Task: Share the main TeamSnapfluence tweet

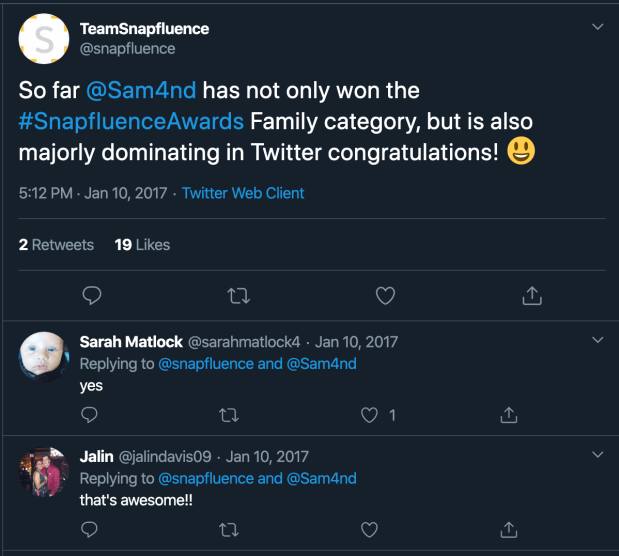Action: pyautogui.click(x=532, y=295)
